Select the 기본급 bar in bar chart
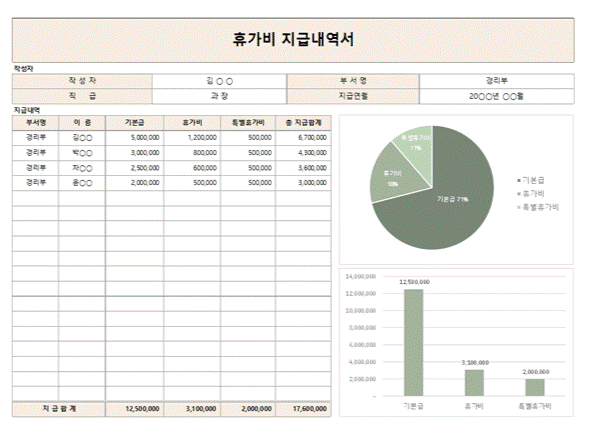 (x=413, y=343)
